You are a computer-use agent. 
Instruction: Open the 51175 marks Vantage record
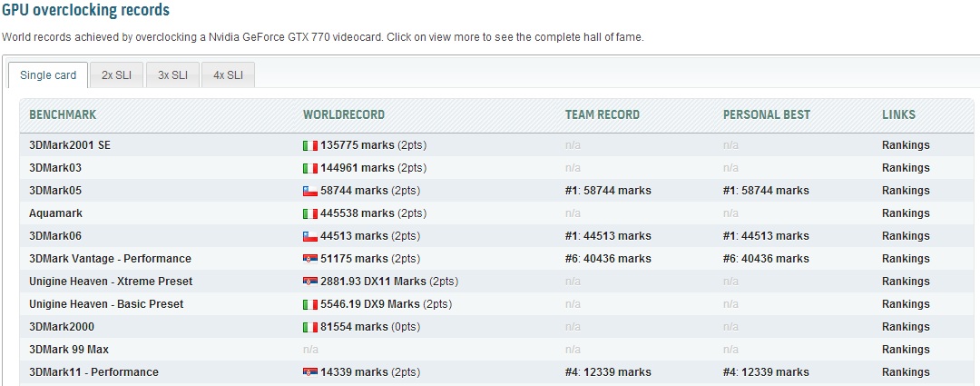pos(355,258)
